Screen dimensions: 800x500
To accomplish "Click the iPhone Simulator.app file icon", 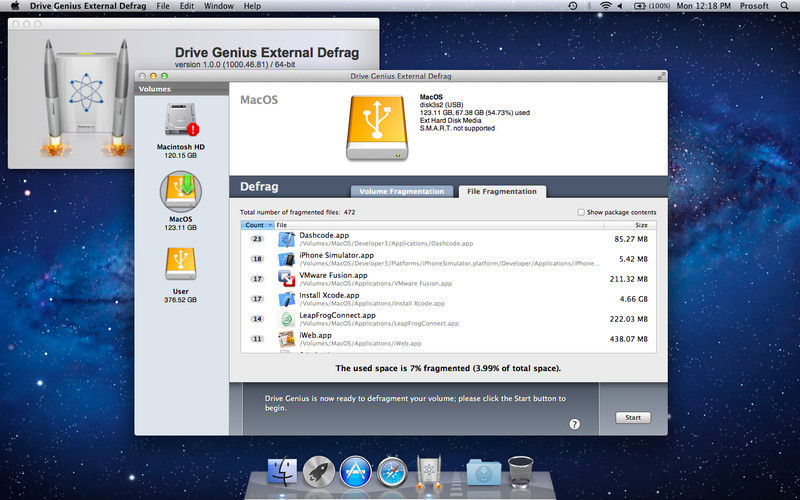I will [287, 259].
